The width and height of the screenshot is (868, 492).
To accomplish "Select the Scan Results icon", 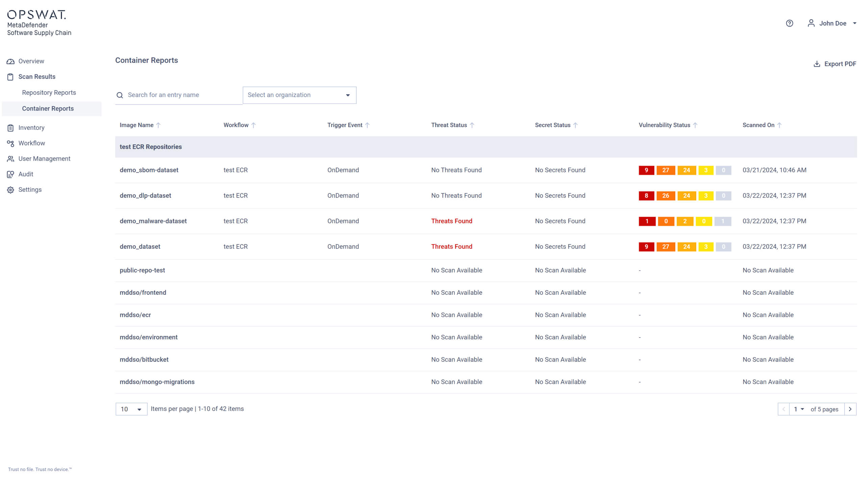I will pos(10,77).
